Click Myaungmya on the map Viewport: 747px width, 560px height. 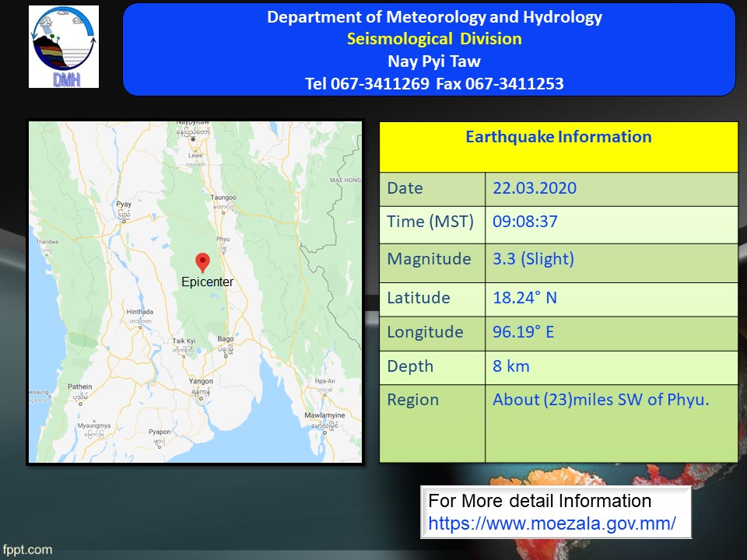point(94,425)
